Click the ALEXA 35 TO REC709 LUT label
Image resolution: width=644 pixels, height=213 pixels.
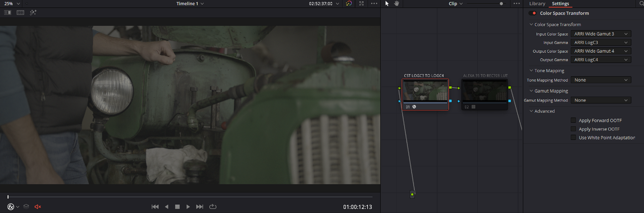tap(485, 75)
